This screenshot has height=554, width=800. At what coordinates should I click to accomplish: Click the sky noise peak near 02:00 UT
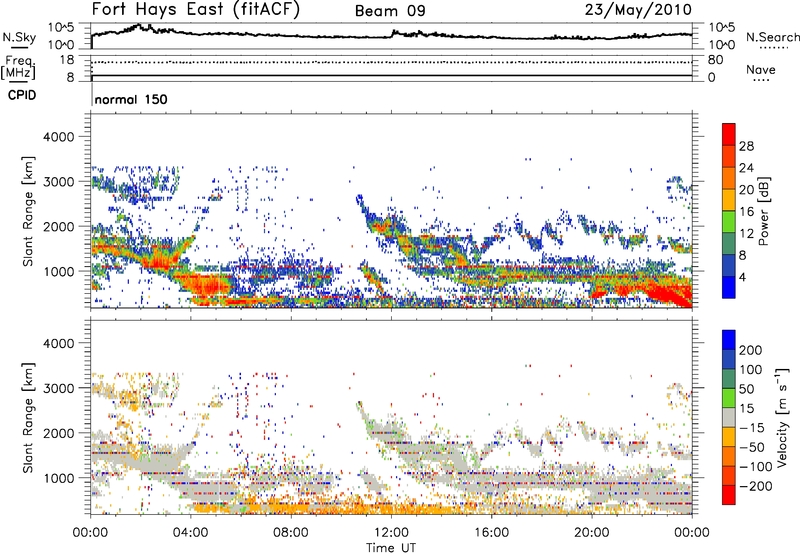[x=139, y=26]
